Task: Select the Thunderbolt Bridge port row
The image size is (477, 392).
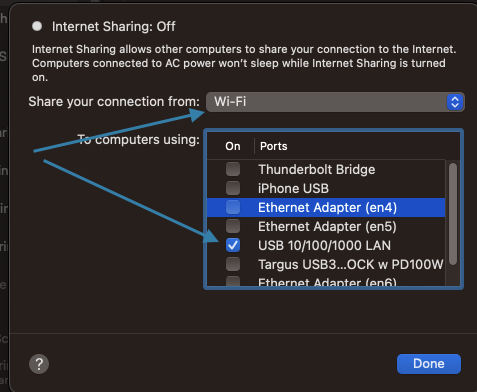Action: point(326,169)
